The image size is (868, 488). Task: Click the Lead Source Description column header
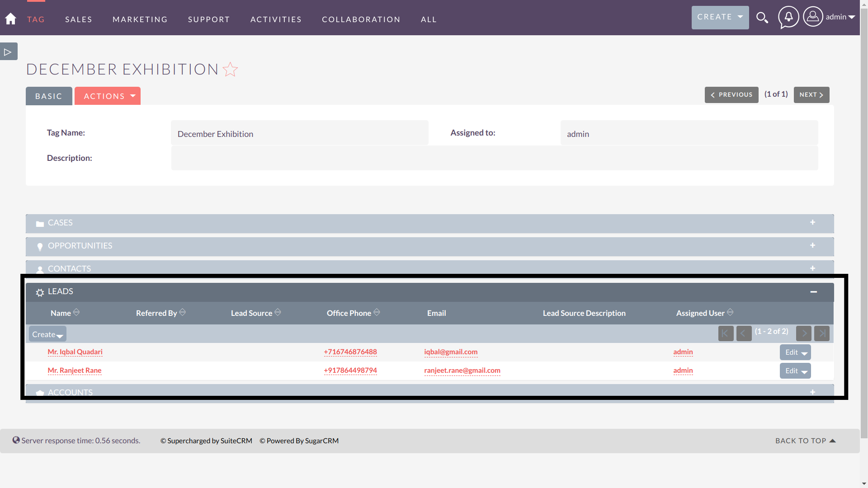pyautogui.click(x=584, y=313)
